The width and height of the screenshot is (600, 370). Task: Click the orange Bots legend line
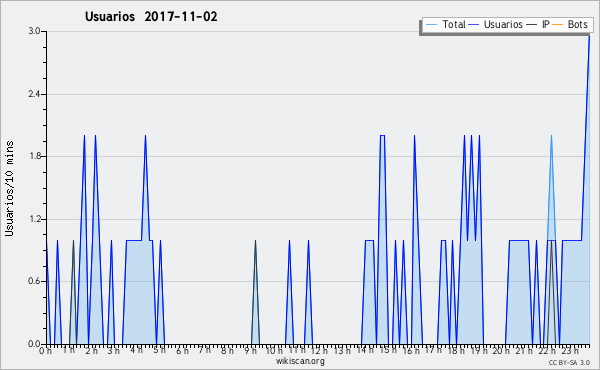558,25
